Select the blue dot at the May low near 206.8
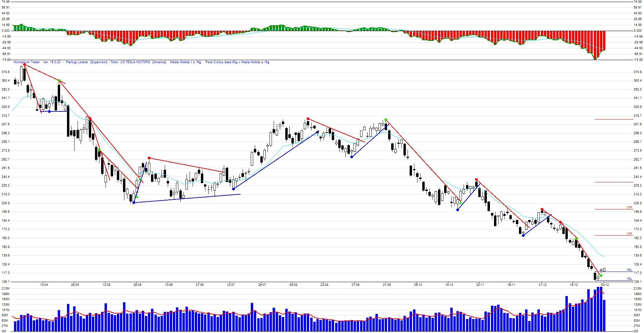This screenshot has width=644, height=333. pyautogui.click(x=134, y=203)
